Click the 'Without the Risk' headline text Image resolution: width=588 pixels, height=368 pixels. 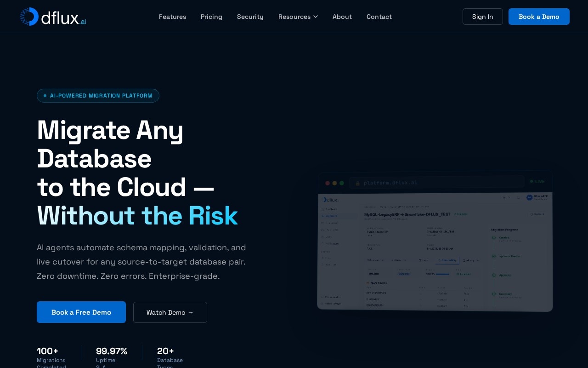pyautogui.click(x=137, y=215)
